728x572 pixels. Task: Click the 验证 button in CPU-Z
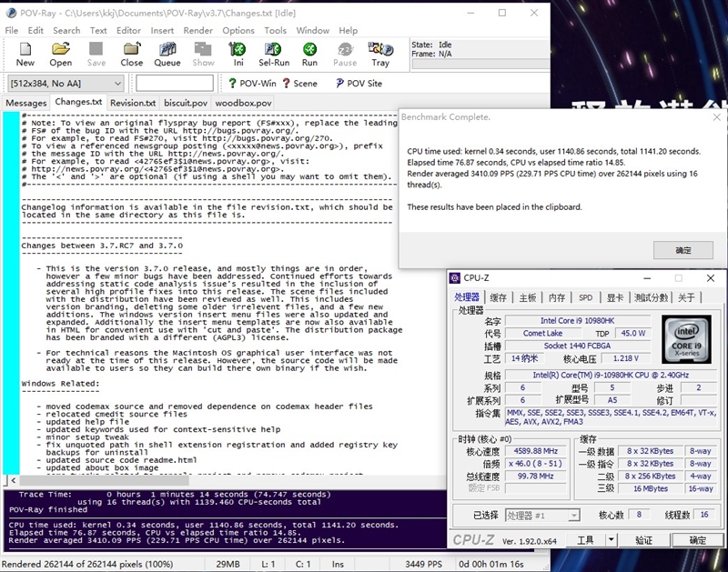pyautogui.click(x=643, y=540)
